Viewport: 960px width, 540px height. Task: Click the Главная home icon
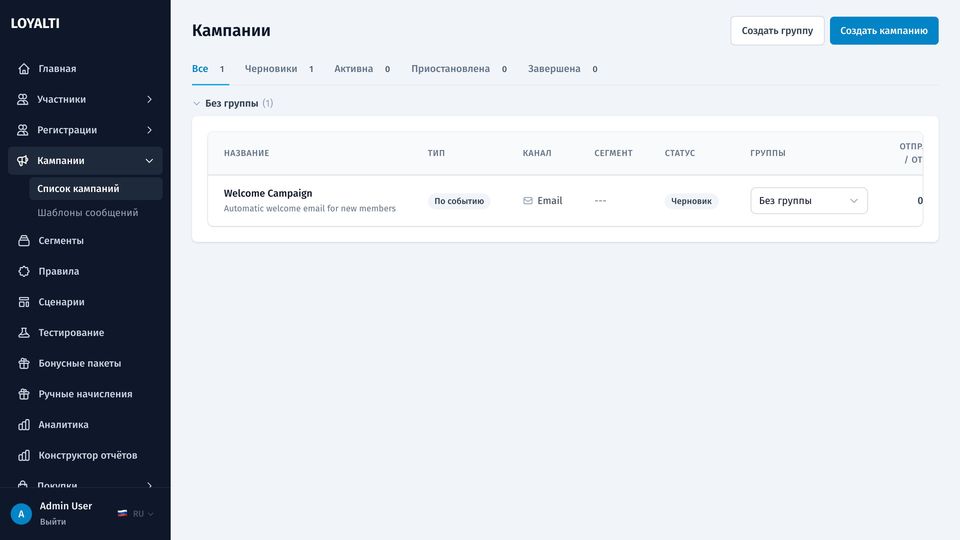(x=24, y=69)
